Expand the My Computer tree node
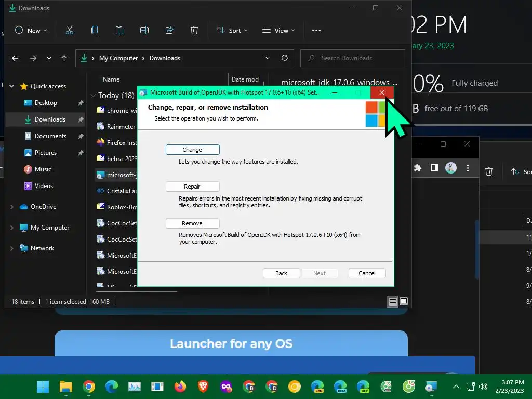 click(x=12, y=228)
